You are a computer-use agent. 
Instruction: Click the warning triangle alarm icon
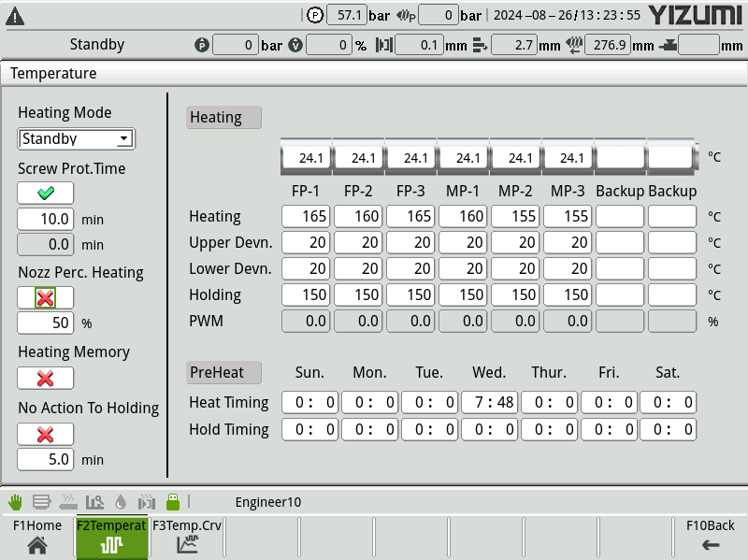[15, 16]
